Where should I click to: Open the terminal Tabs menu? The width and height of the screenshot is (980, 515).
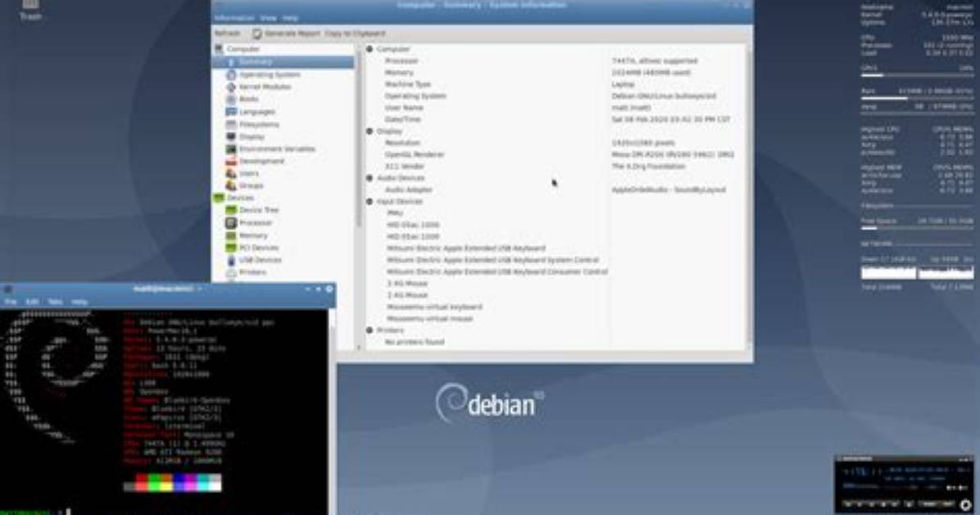click(55, 302)
